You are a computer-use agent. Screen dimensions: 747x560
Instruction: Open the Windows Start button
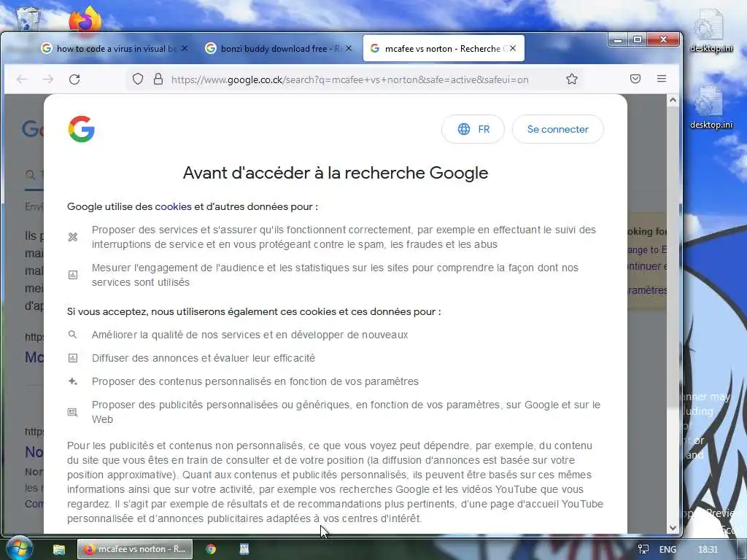click(18, 548)
